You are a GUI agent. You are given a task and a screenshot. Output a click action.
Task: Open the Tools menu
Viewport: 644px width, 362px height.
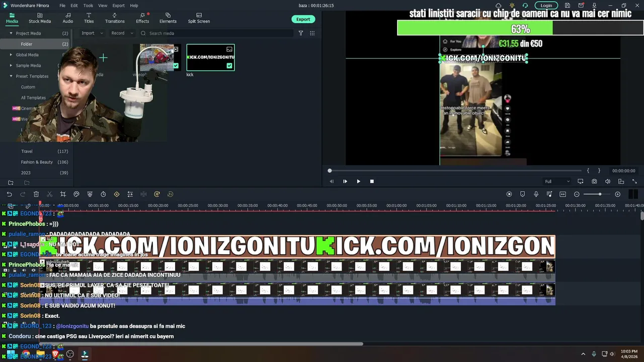[x=88, y=6]
